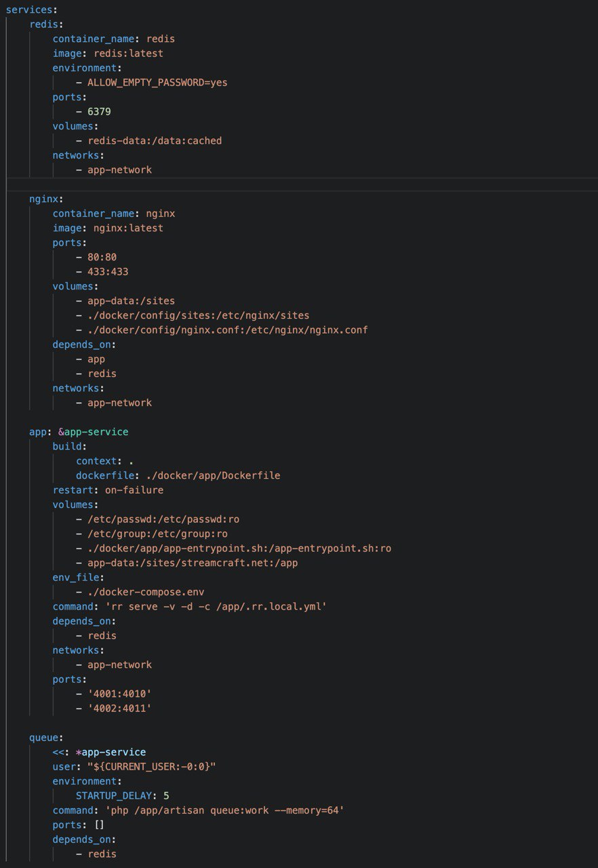
Task: Click 'container_name: redis' line
Action: (114, 39)
